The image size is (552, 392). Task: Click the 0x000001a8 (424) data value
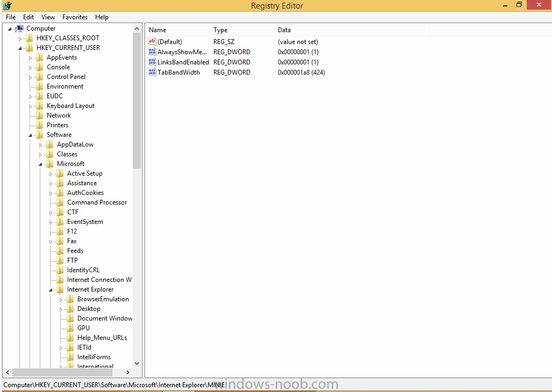point(302,72)
